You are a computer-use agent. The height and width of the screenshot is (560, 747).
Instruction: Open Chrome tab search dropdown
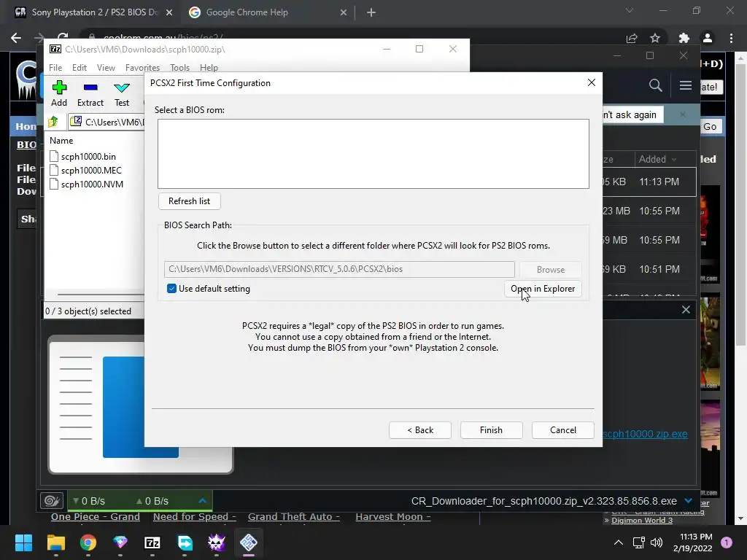click(630, 10)
